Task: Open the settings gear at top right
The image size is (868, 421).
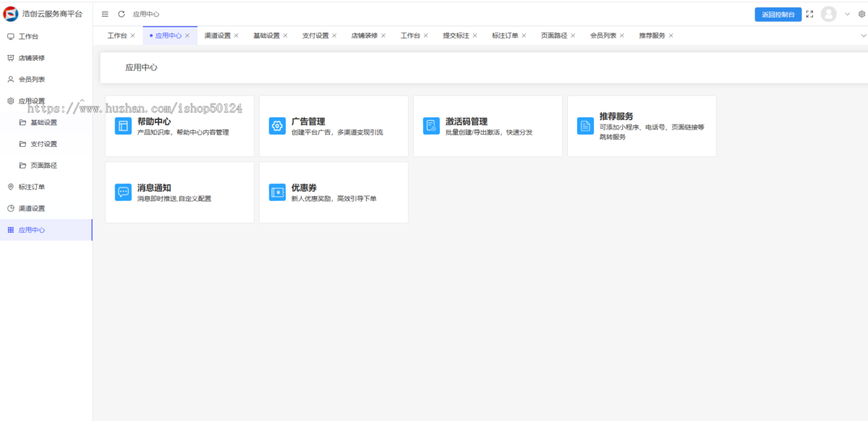Action: 862,14
